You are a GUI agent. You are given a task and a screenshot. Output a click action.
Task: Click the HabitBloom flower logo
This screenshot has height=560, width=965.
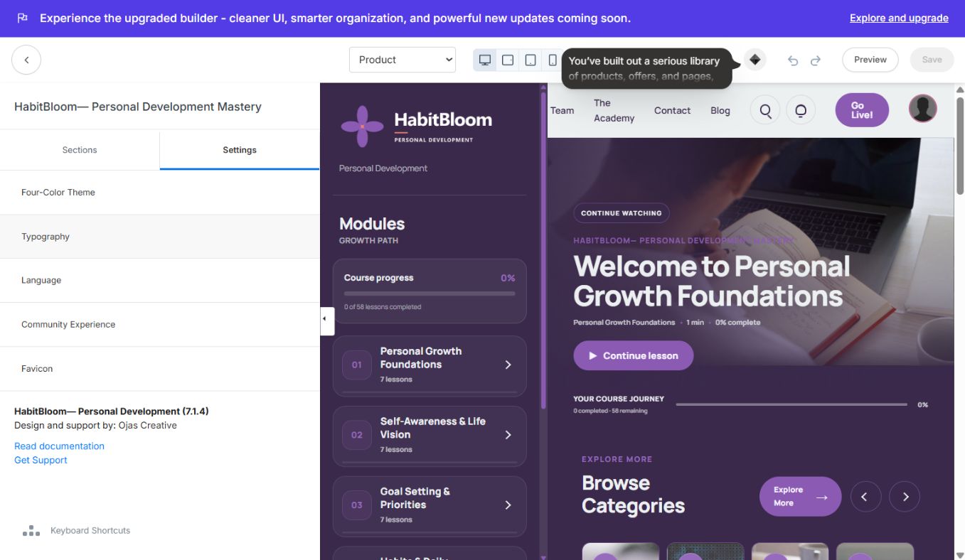362,126
